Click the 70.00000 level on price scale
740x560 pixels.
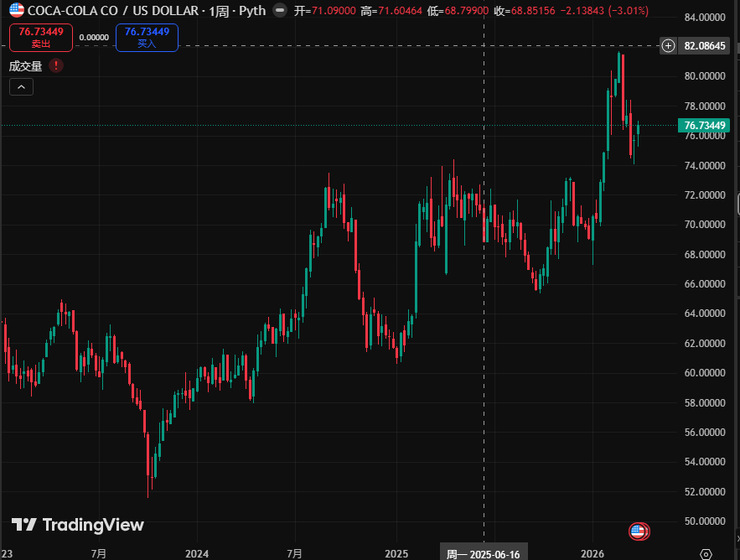point(705,225)
